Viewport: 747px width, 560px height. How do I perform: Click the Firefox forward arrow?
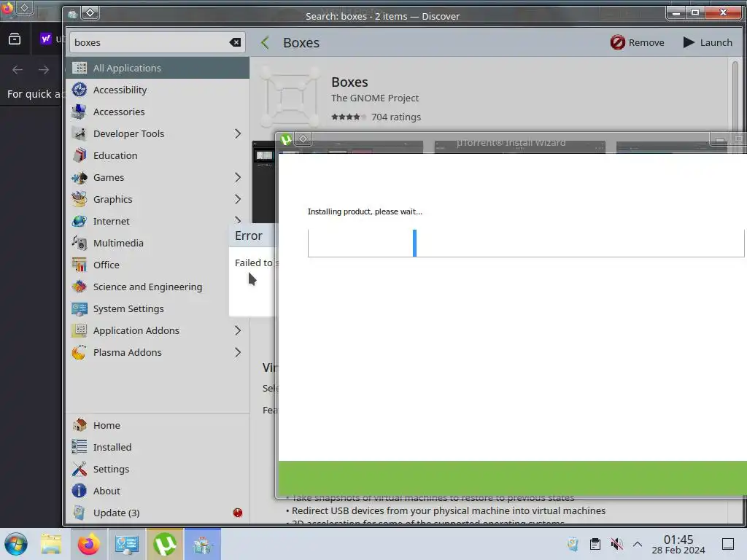click(x=44, y=69)
